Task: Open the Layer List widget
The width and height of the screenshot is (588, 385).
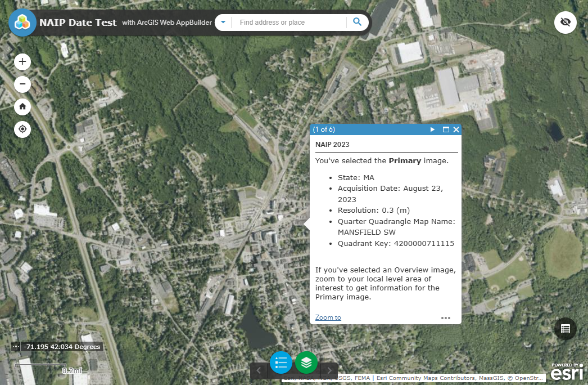Action: [306, 362]
